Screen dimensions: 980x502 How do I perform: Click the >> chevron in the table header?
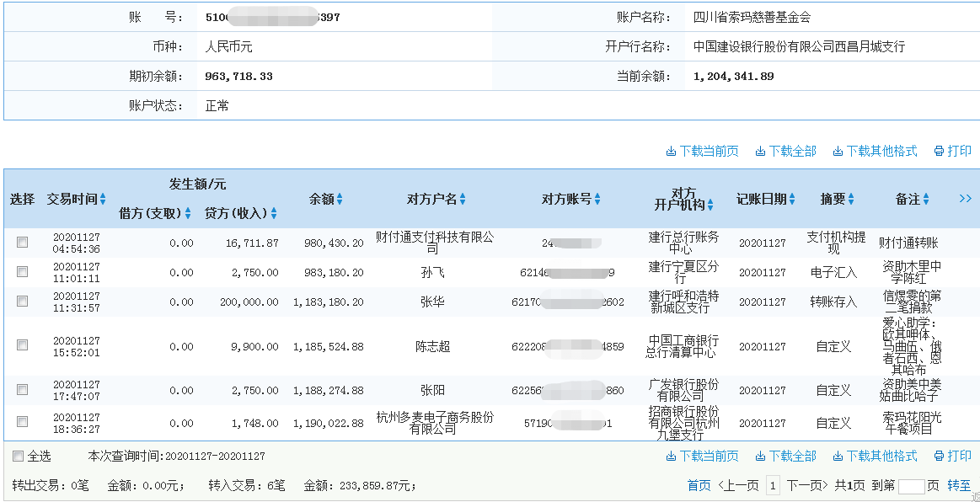967,199
